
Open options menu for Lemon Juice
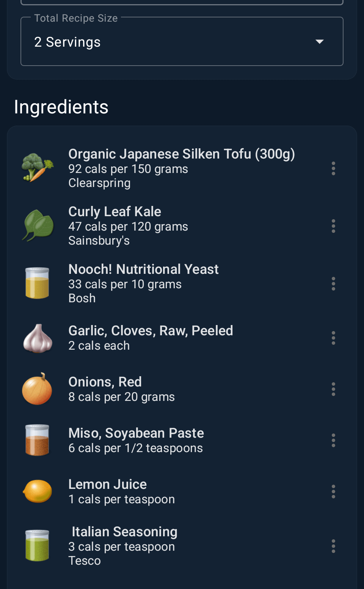[x=333, y=492]
